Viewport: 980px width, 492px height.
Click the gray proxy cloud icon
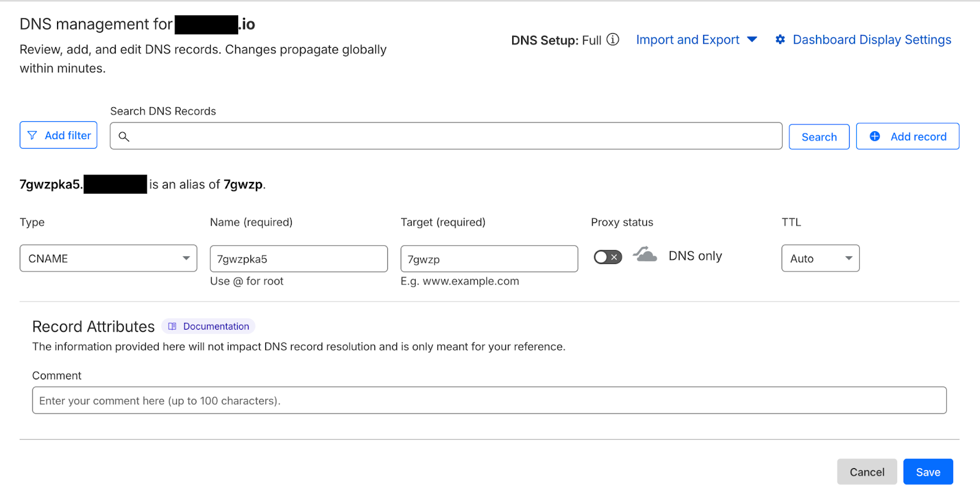tap(645, 254)
